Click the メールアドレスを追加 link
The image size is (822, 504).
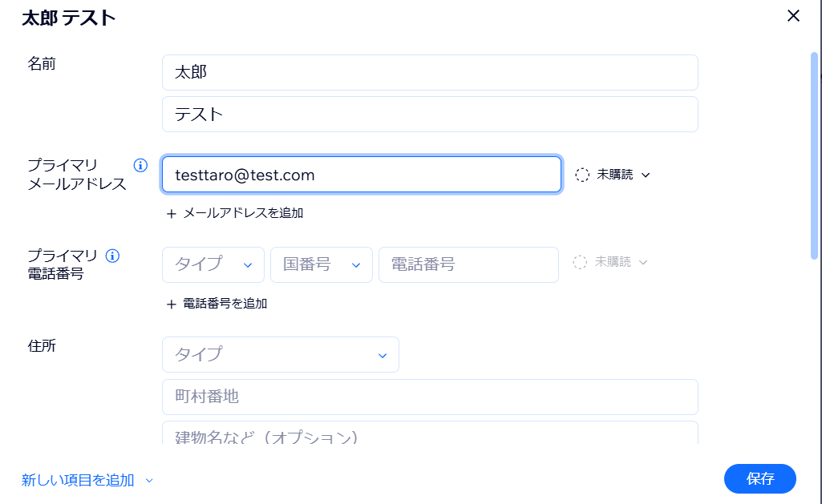pyautogui.click(x=243, y=214)
